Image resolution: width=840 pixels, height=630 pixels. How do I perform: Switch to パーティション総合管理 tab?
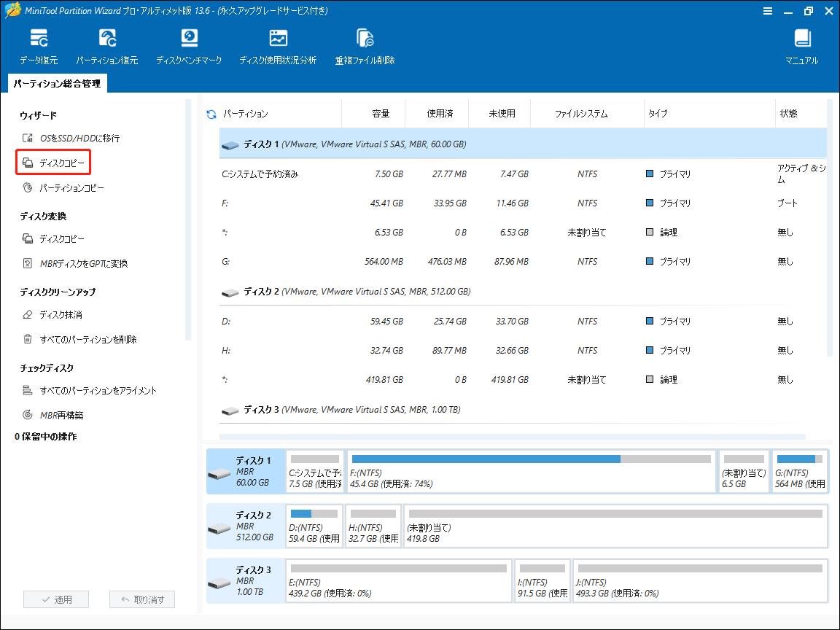(58, 84)
